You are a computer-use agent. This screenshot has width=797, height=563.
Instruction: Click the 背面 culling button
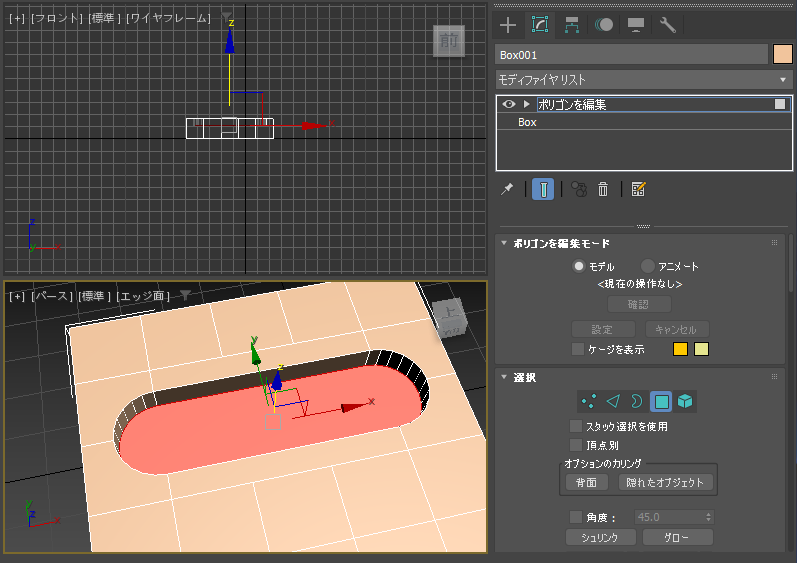(x=587, y=482)
